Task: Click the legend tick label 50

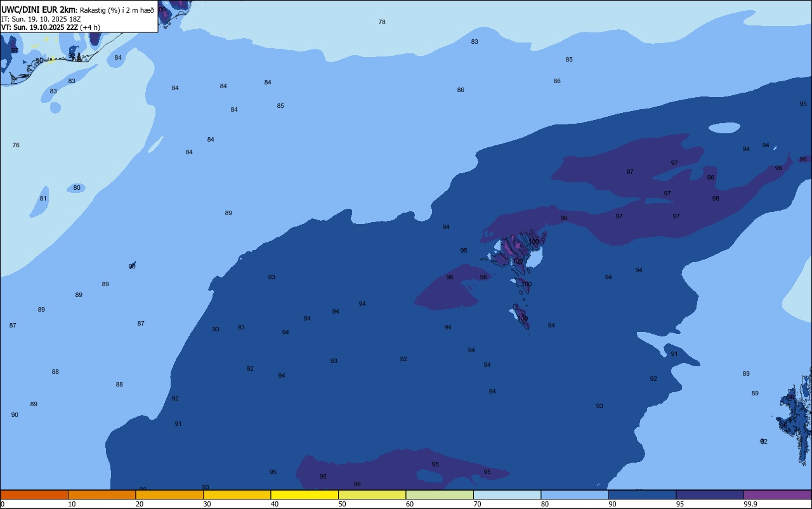Action: click(342, 504)
